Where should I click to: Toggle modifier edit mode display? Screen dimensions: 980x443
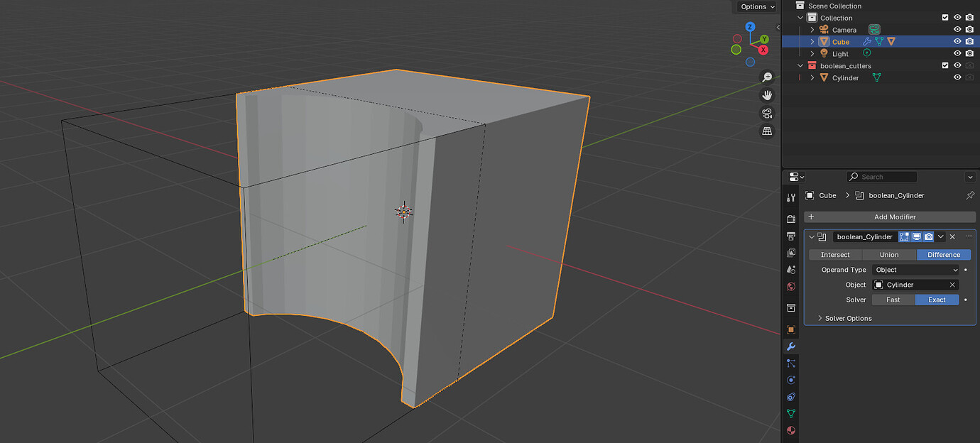point(905,237)
